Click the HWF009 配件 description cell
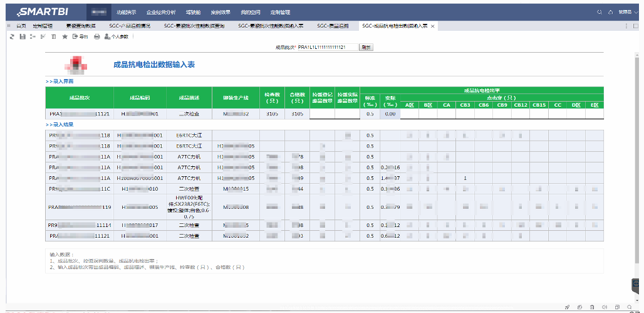This screenshot has width=644, height=313. 189,207
